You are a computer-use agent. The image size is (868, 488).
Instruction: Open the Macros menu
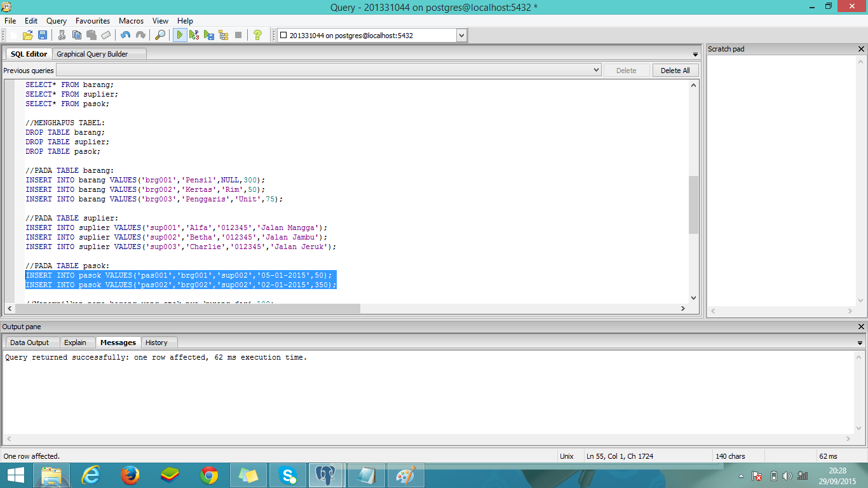pyautogui.click(x=132, y=21)
